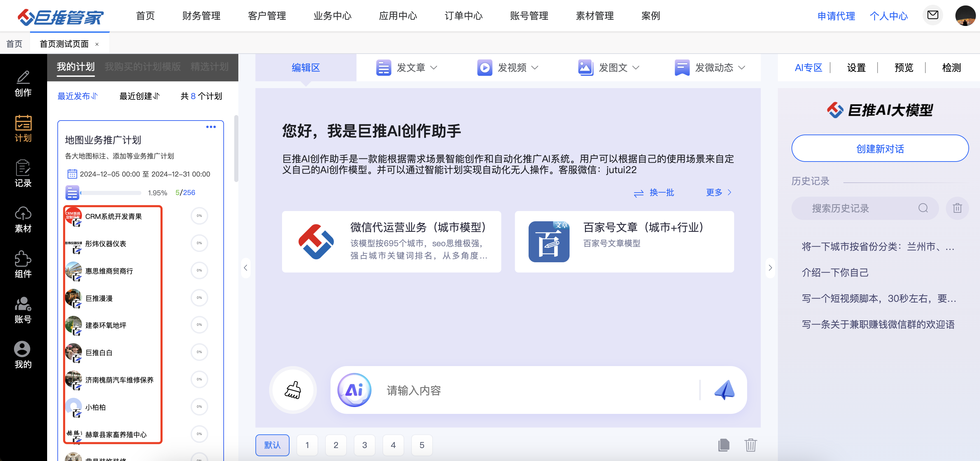980x461 pixels.
Task: Click the 0% progress ring for 巨推漫漫
Action: tap(199, 298)
